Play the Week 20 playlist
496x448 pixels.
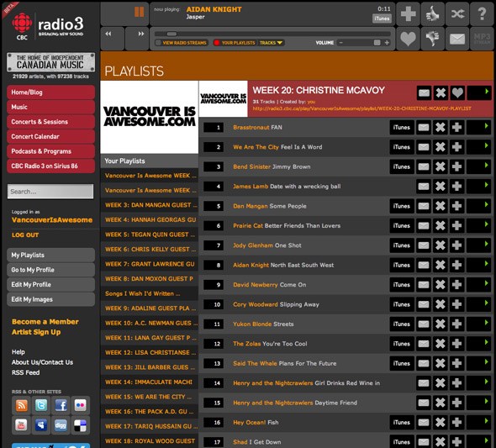tap(479, 93)
